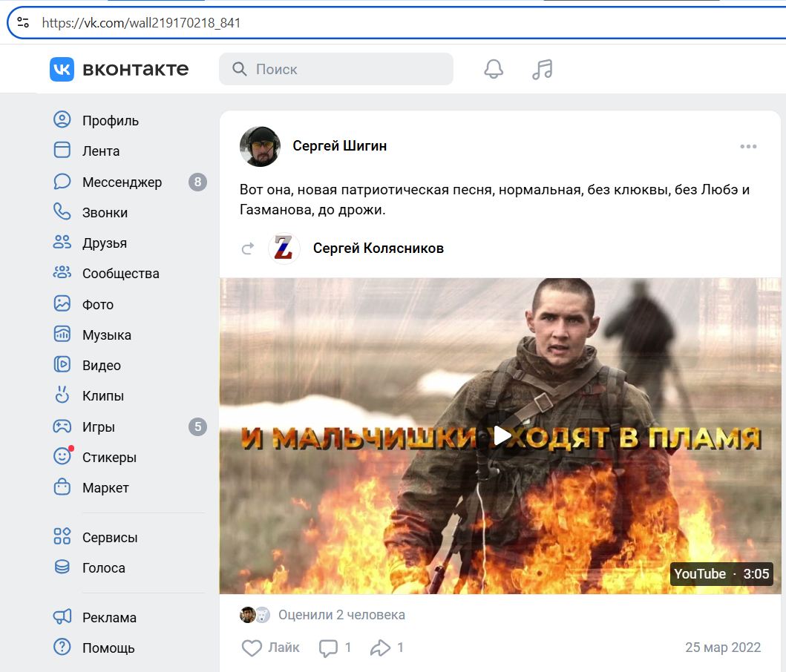Open the Лента feed tab

pos(100,151)
